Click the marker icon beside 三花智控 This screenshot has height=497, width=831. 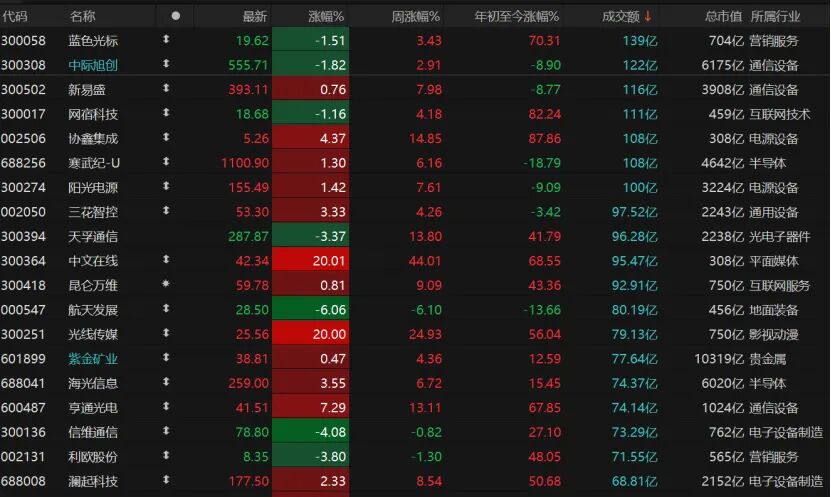166,211
